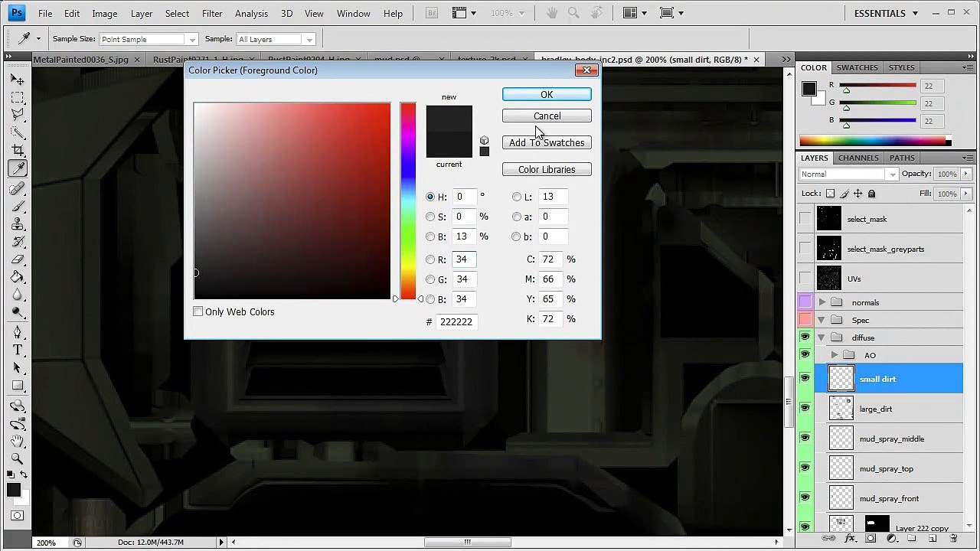
Task: Open the Sample Size dropdown
Action: click(x=149, y=39)
